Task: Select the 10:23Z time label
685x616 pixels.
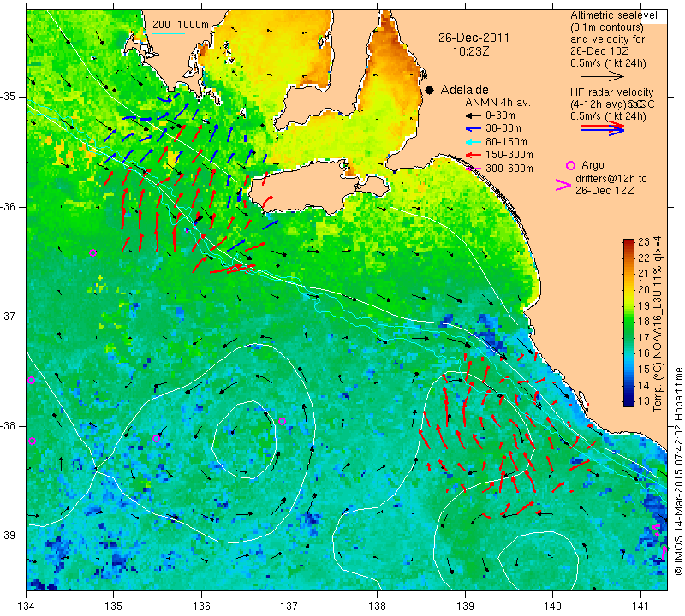Action: (x=470, y=51)
